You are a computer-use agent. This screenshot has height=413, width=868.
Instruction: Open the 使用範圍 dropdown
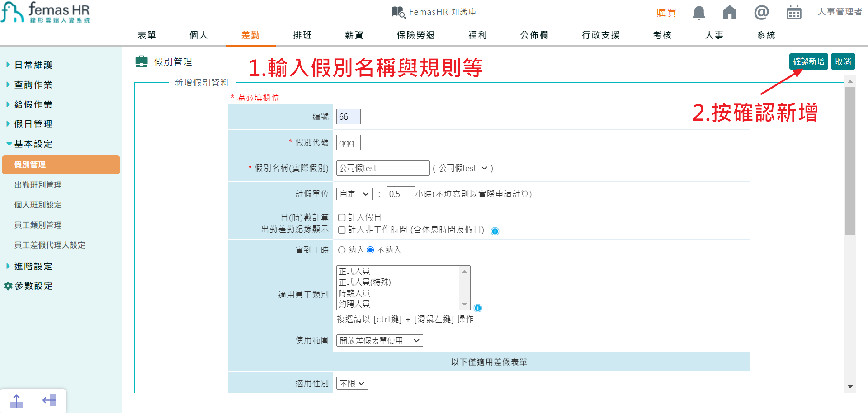(379, 340)
